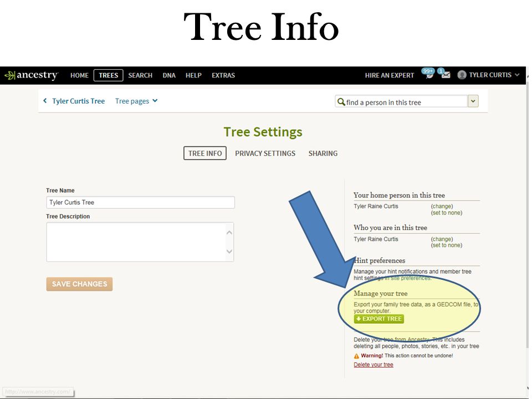Image resolution: width=532 pixels, height=399 pixels.
Task: Open the EXTRAS menu
Action: point(223,75)
